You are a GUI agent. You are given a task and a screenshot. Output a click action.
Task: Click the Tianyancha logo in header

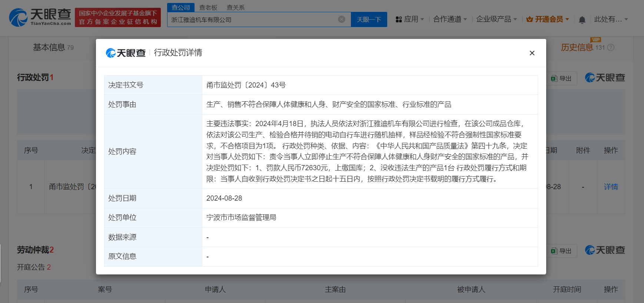click(40, 17)
